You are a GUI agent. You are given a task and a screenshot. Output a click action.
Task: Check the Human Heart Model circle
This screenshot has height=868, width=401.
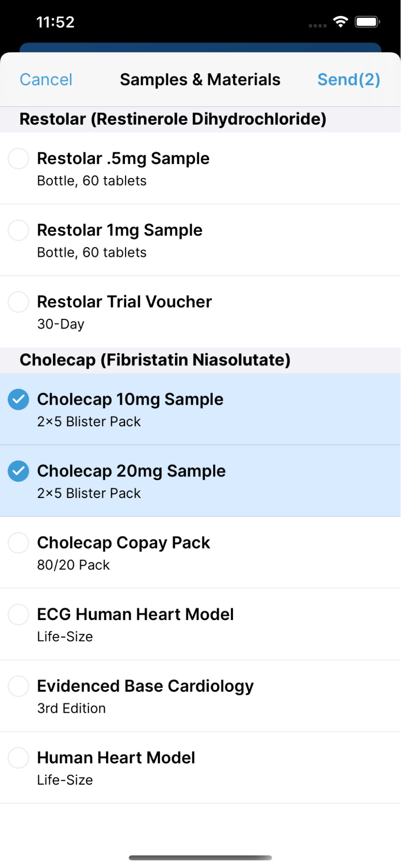[19, 758]
